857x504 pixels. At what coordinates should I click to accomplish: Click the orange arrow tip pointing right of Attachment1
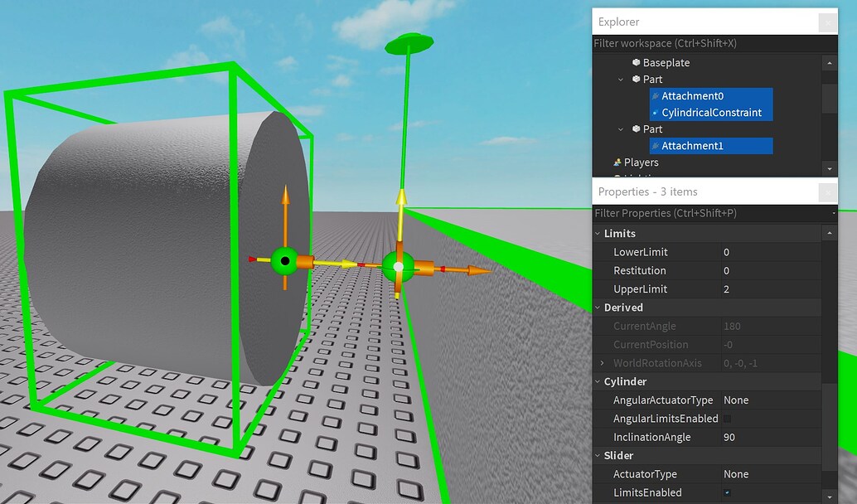click(479, 270)
